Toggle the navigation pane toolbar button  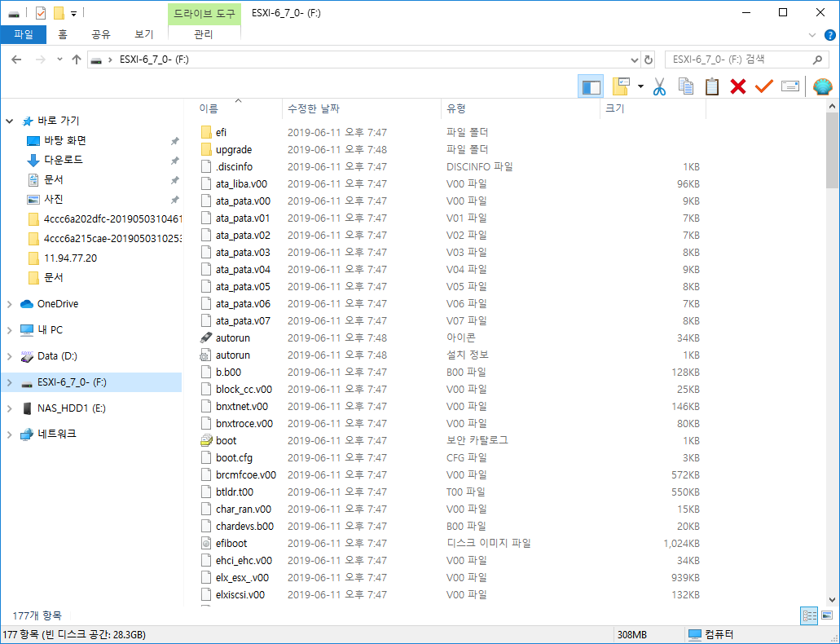click(x=591, y=86)
